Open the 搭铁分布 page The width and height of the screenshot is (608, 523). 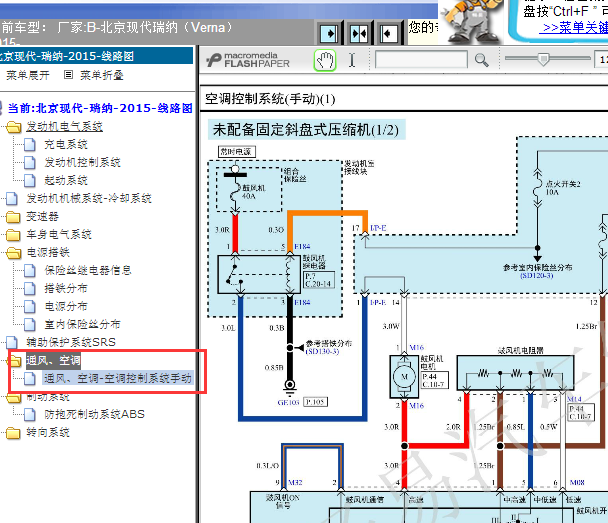(66, 288)
